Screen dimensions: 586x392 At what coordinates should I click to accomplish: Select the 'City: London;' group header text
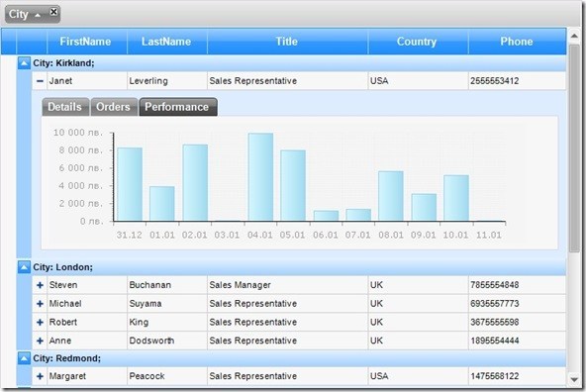(x=62, y=267)
